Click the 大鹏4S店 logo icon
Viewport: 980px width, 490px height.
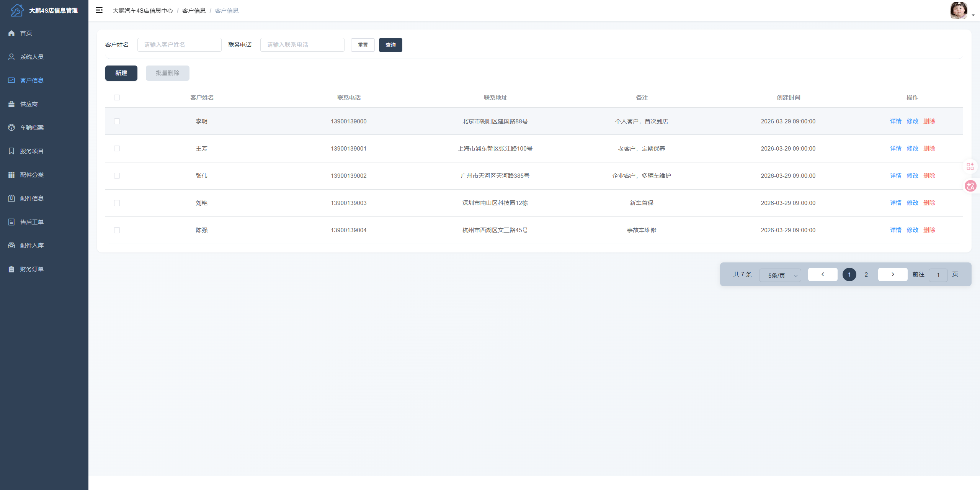click(x=17, y=10)
